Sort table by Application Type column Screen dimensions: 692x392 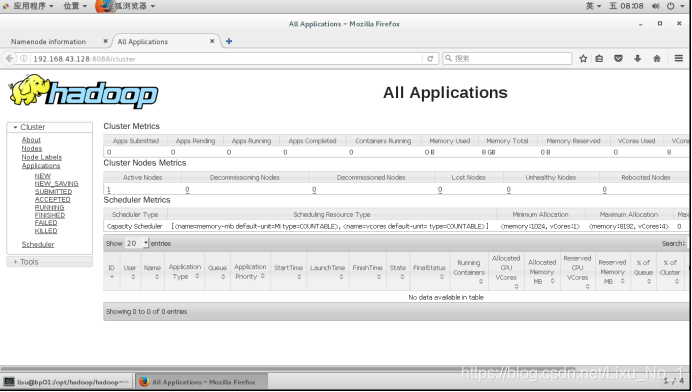pos(184,271)
